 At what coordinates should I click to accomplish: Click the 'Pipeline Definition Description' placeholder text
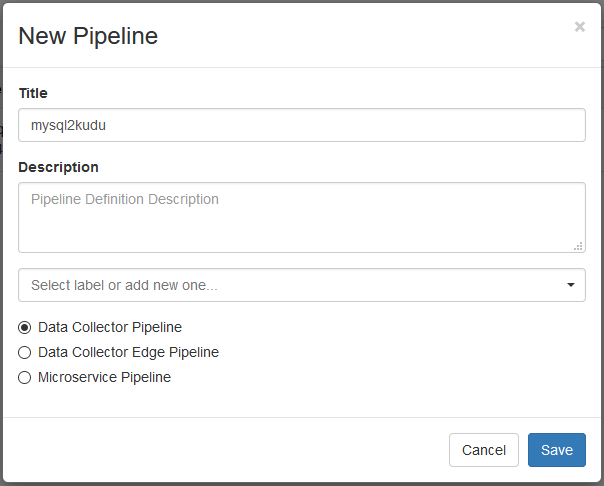coord(124,199)
